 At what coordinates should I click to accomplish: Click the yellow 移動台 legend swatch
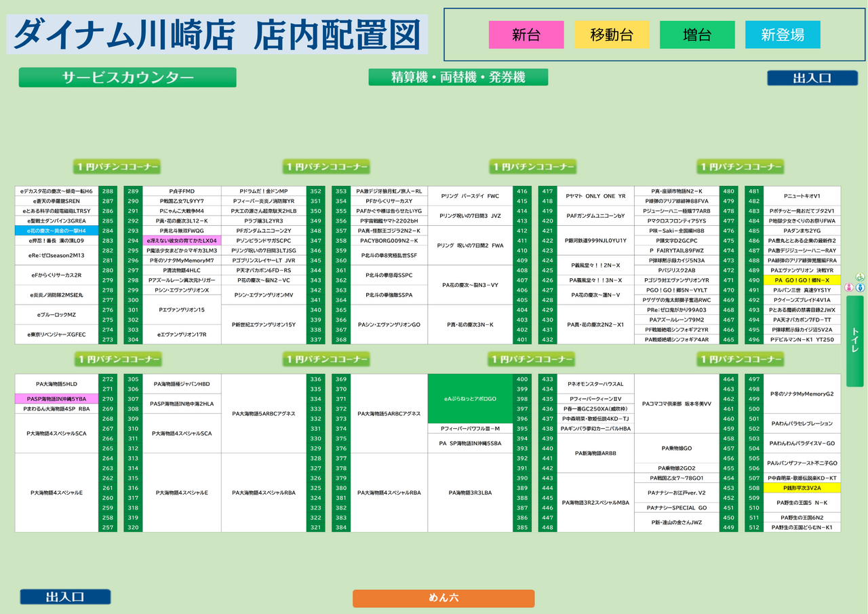[x=612, y=35]
